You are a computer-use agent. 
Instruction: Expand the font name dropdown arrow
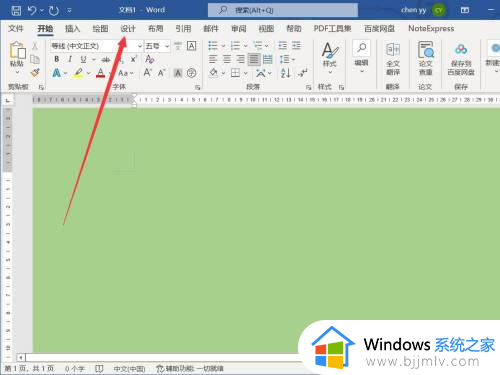click(140, 46)
